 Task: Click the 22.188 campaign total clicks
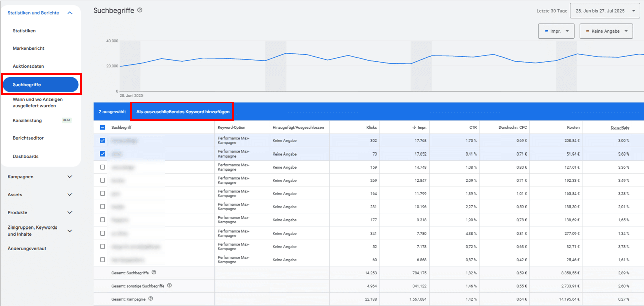click(370, 299)
